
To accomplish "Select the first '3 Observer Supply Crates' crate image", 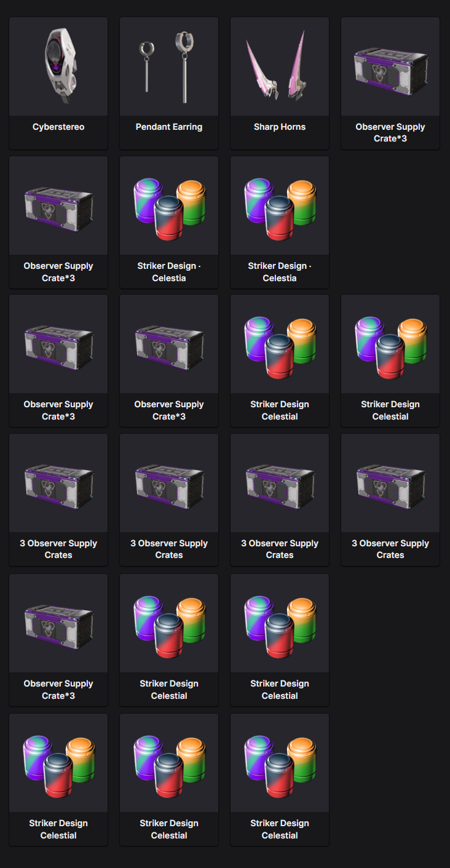I will click(x=58, y=483).
